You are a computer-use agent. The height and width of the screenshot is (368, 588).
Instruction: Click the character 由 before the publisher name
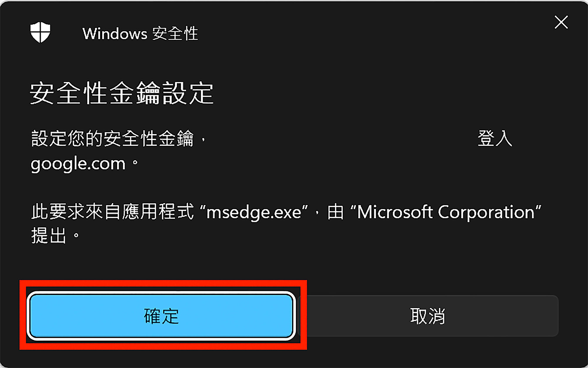click(x=335, y=212)
